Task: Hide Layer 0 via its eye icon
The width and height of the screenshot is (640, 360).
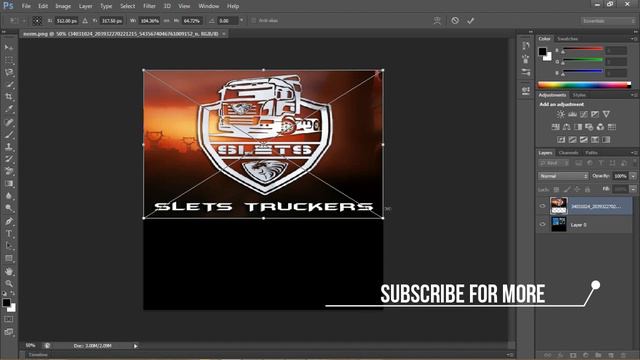Action: click(542, 224)
